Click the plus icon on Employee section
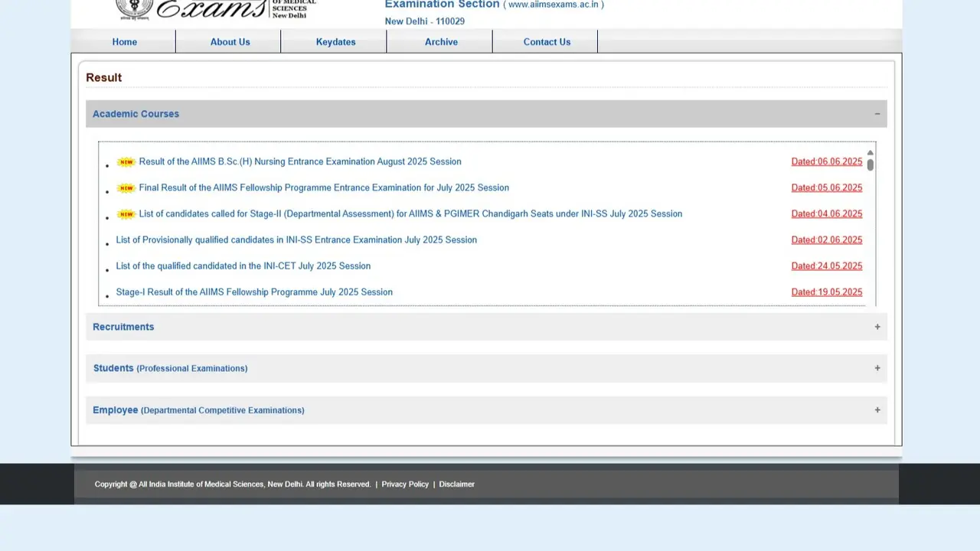 click(x=877, y=410)
